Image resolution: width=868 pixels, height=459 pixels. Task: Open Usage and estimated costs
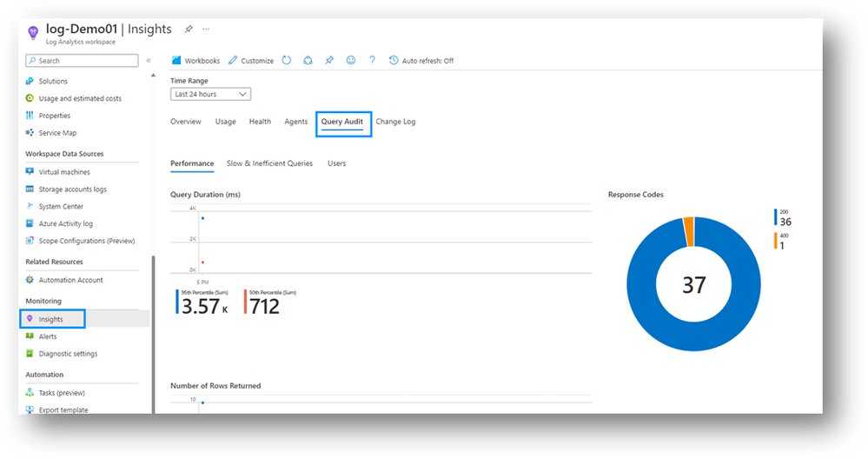click(82, 98)
